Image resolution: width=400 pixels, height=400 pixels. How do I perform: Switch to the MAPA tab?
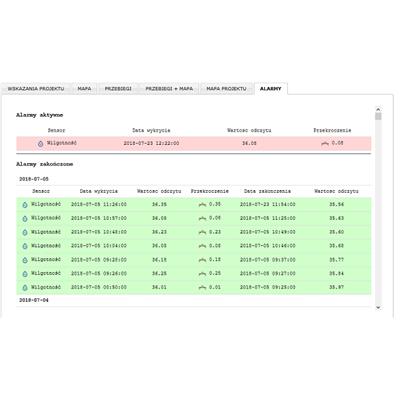[x=84, y=89]
